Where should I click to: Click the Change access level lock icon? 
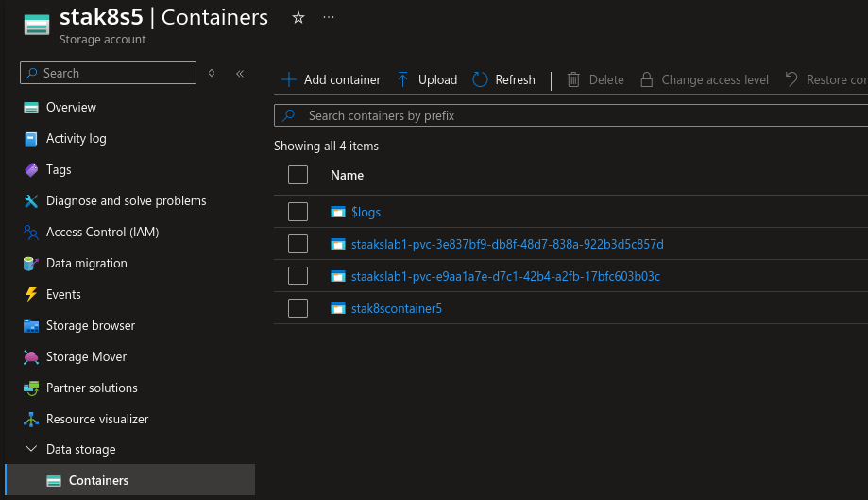647,79
